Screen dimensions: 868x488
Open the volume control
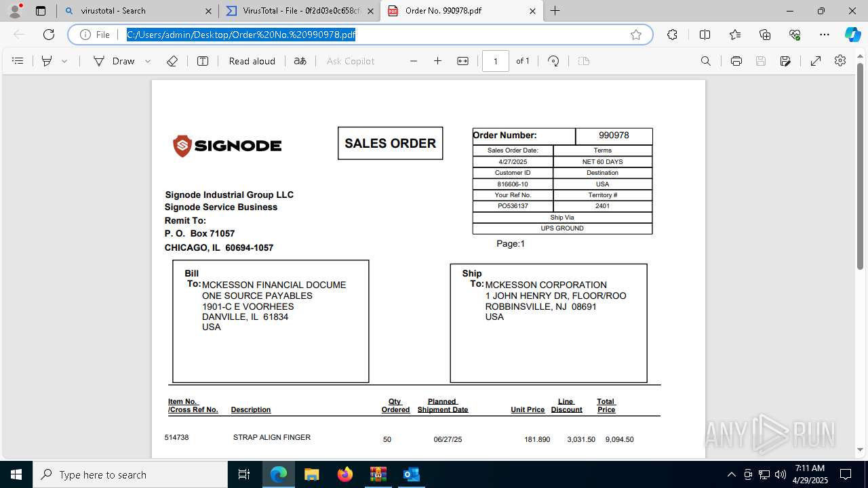tap(781, 474)
